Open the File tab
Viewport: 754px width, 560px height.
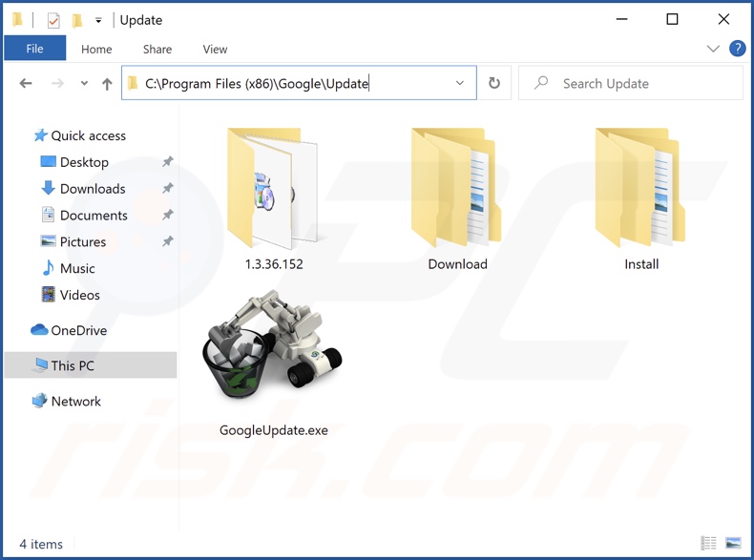point(34,48)
